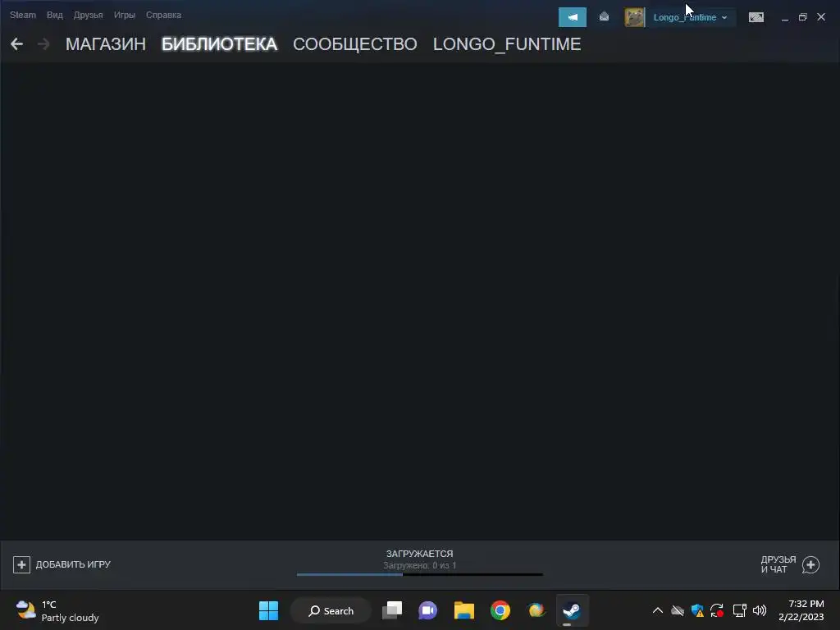
Task: Open downloads via ЗАГРУЖАЕТСЯ label
Action: click(x=419, y=554)
